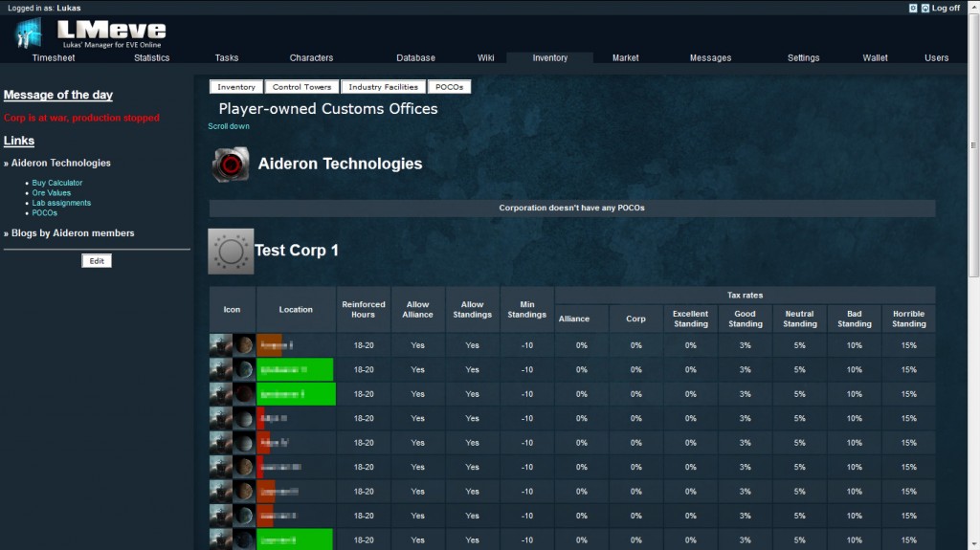Open the Buy Calculator link
This screenshot has height=550, width=980.
click(56, 183)
